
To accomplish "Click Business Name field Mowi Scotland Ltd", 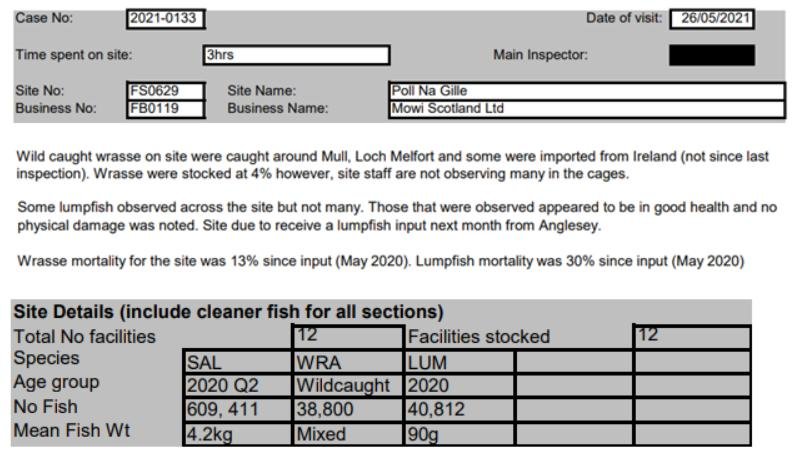I will [586, 108].
